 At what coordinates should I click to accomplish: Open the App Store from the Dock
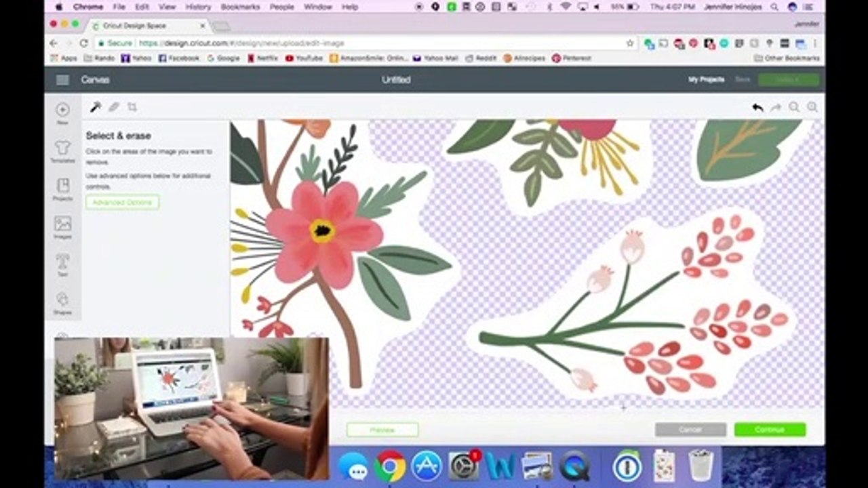[427, 466]
